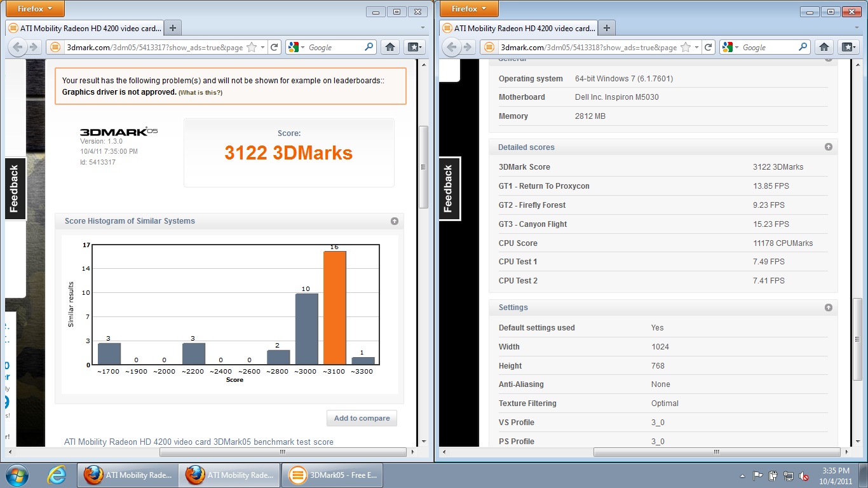Launch Internet Explorer from taskbar
The image size is (868, 488).
(57, 475)
